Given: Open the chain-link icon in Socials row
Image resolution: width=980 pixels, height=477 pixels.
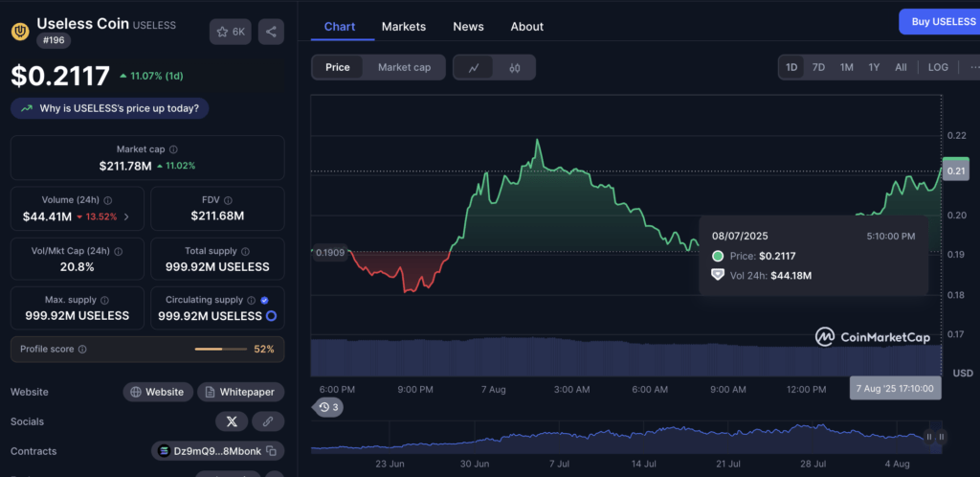Looking at the screenshot, I should (268, 421).
